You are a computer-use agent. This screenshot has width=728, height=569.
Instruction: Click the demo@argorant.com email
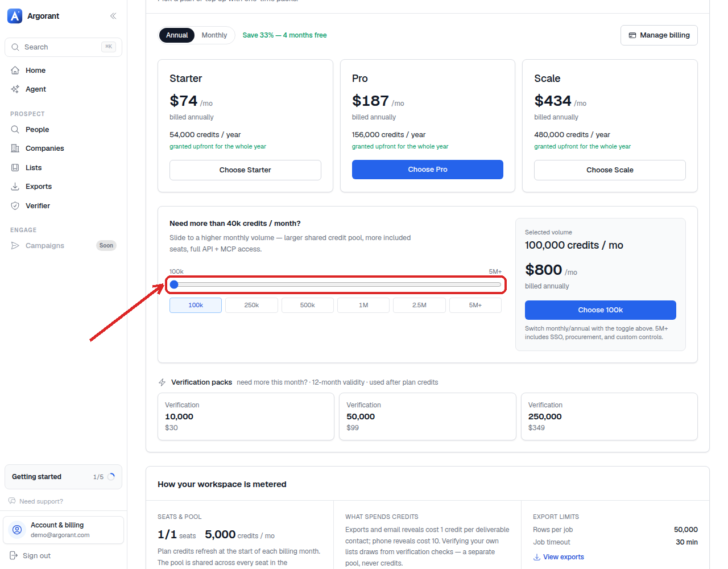60,535
